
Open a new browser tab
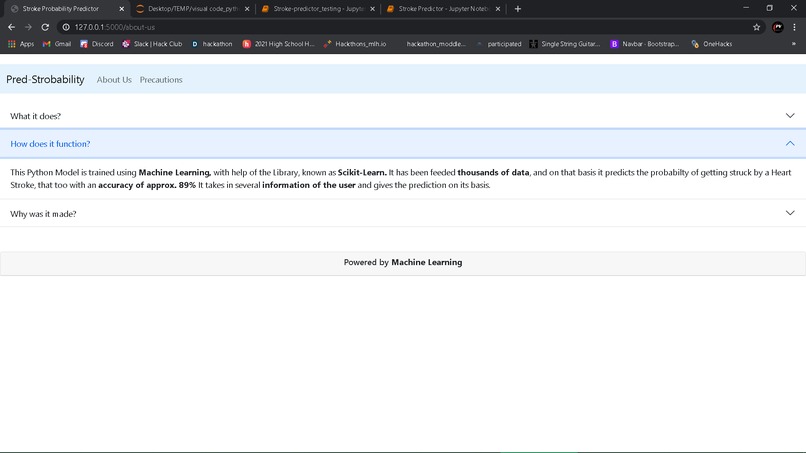point(518,9)
